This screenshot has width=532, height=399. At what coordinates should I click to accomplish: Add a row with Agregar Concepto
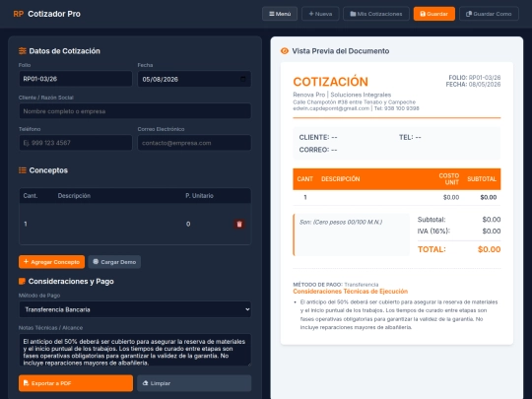pos(51,262)
